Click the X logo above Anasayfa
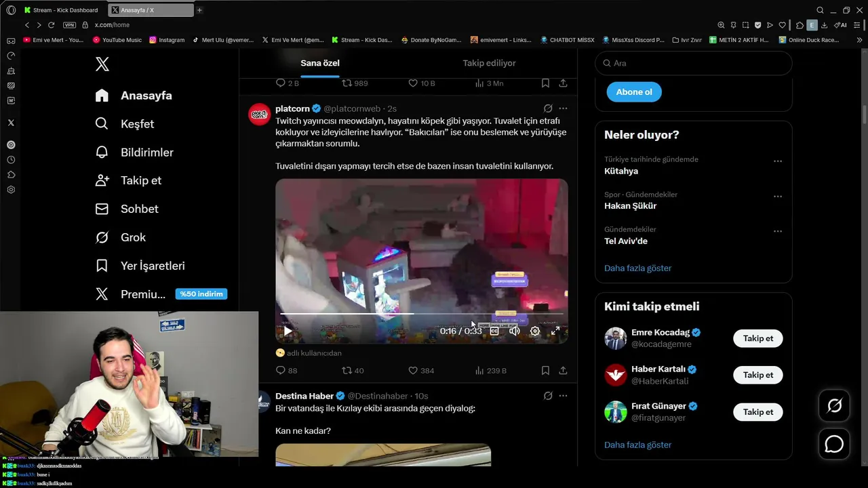This screenshot has width=868, height=488. (102, 64)
